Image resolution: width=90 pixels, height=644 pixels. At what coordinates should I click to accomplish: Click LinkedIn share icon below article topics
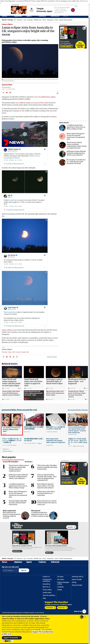click(14, 357)
